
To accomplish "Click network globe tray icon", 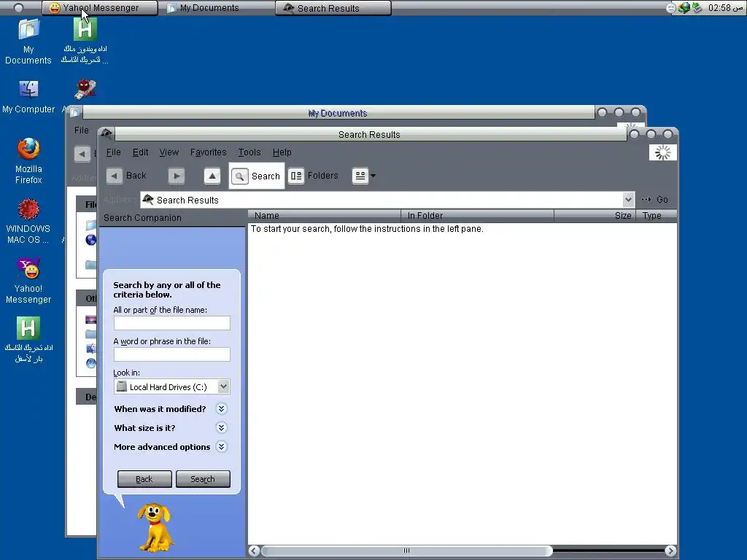I will pos(684,7).
